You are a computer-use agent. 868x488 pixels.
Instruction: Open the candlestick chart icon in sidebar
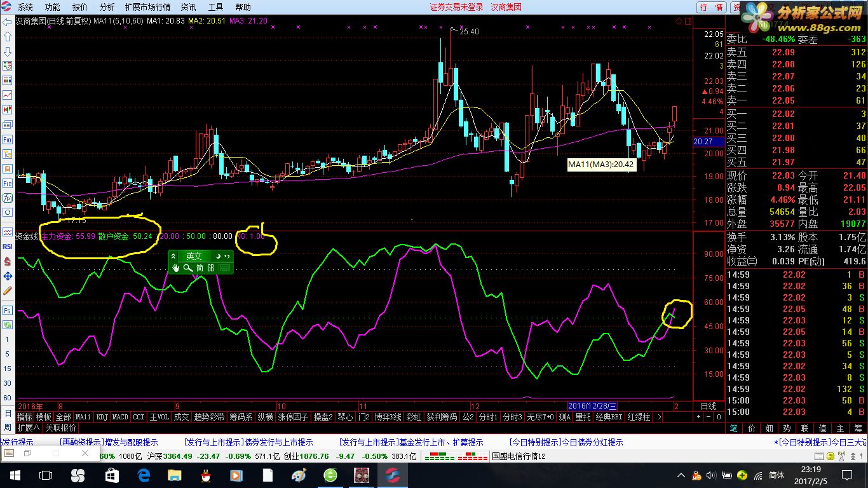8,110
